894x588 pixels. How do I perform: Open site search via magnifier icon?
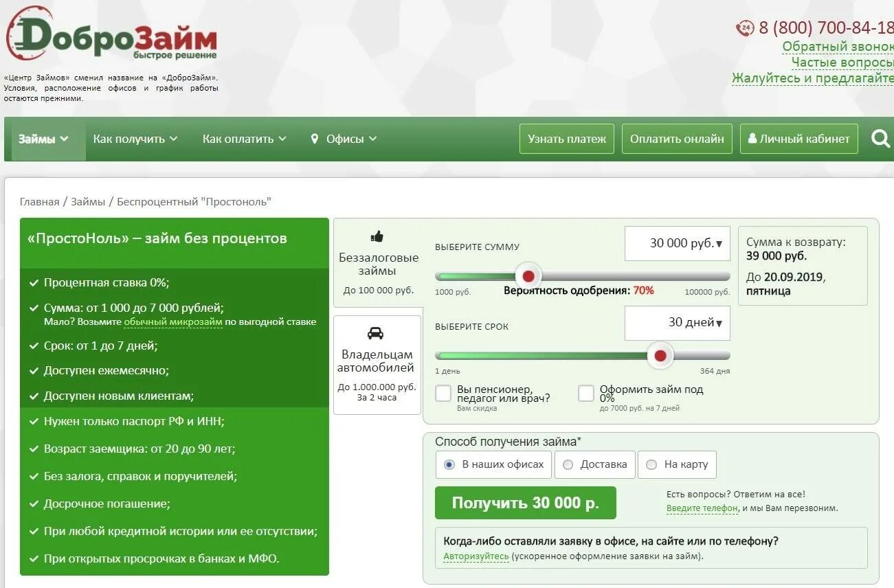tap(880, 139)
